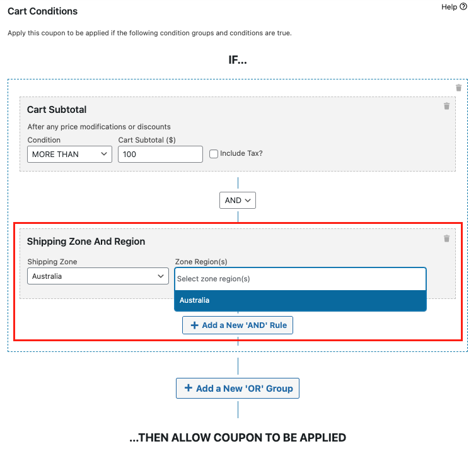Open the Help question mark icon

coord(463,6)
